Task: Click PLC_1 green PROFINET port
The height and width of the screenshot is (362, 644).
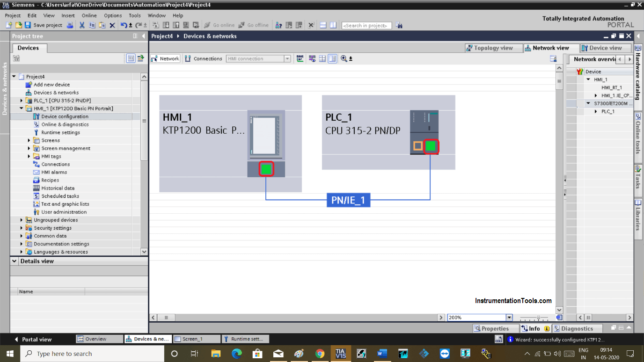Action: point(431,146)
